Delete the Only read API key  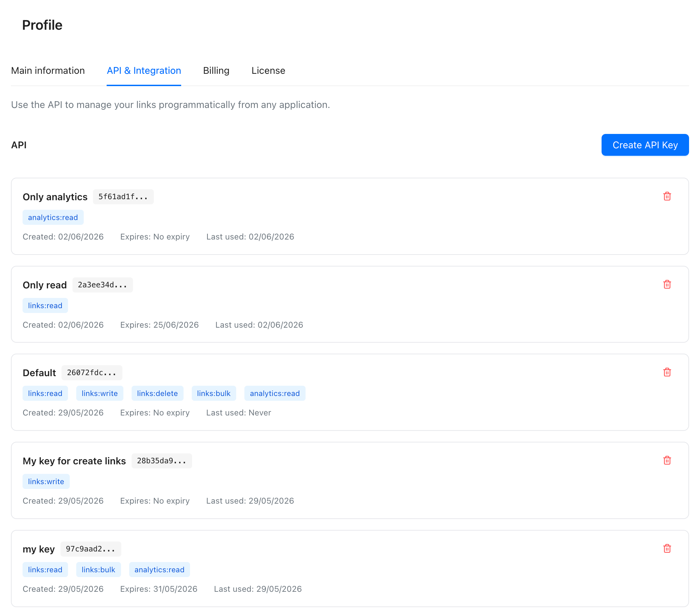coord(667,285)
